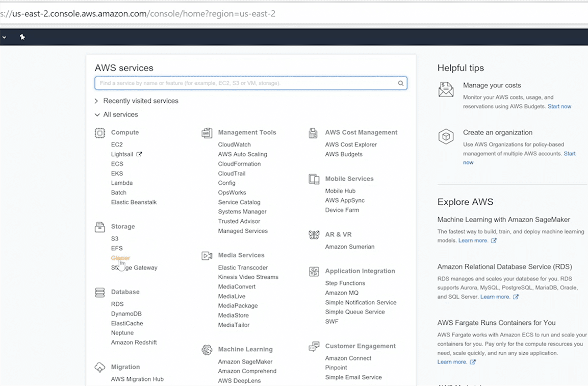This screenshot has height=386, width=588.
Task: Click the pin icon in navigation bar
Action: click(x=22, y=37)
